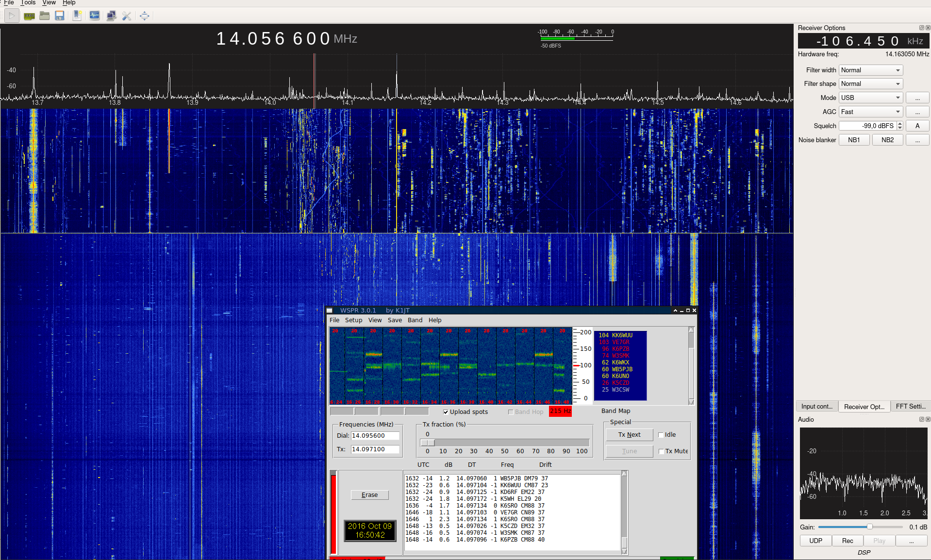Save settings with floppy disk icon
The width and height of the screenshot is (931, 560).
click(60, 16)
